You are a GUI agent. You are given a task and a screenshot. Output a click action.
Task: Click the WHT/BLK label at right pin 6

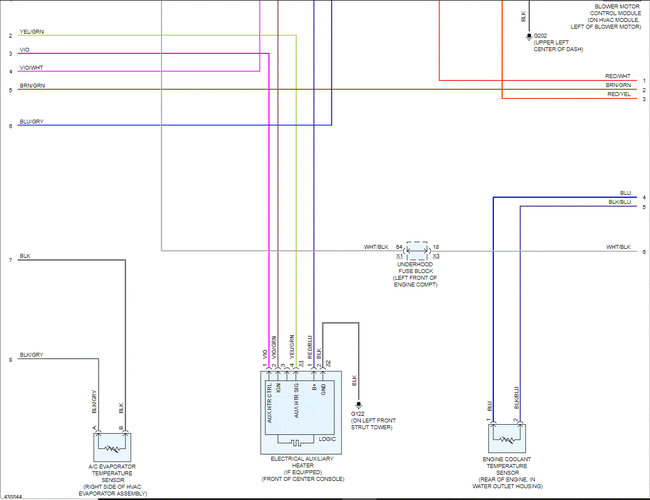(x=618, y=247)
